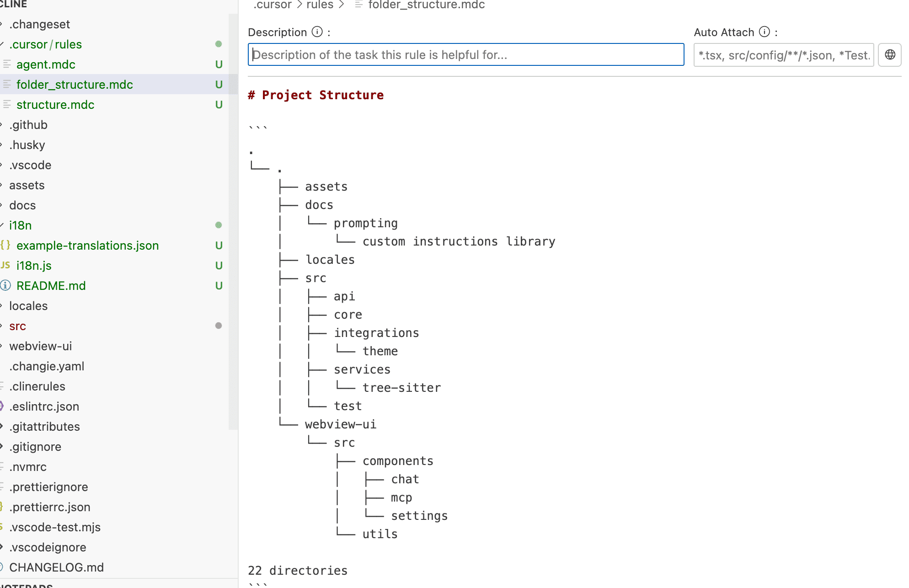Click the U git status badge of agent.mdc
The image size is (909, 588).
(x=219, y=64)
